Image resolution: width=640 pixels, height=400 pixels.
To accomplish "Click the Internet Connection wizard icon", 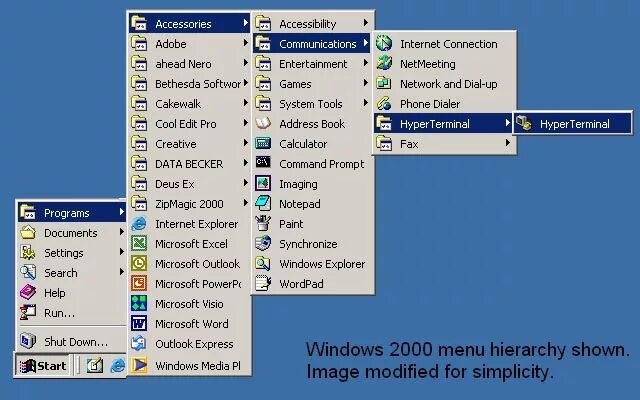I will (384, 44).
